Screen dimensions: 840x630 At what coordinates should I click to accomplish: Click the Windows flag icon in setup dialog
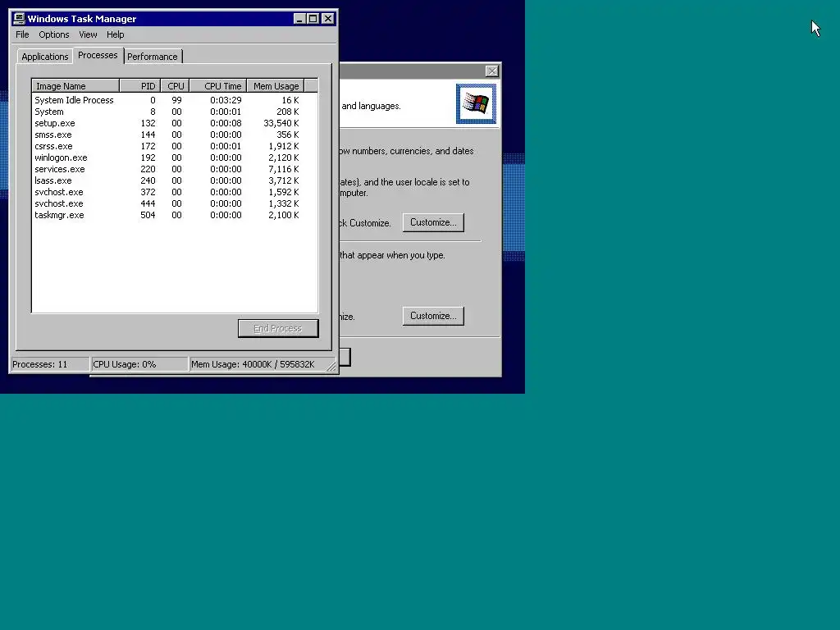pos(477,103)
